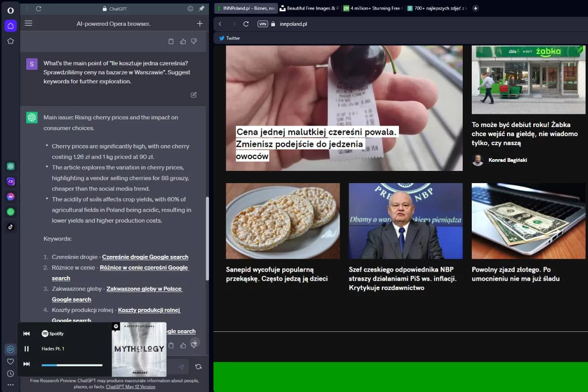
Task: Open Szef czeskiego odpowiednika NBP headline
Action: point(403,279)
